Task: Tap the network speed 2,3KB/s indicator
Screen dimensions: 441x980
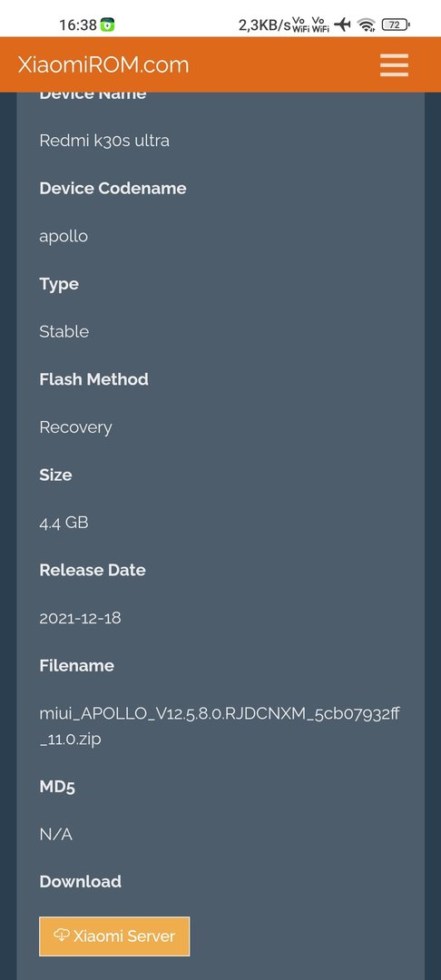Action: click(264, 25)
